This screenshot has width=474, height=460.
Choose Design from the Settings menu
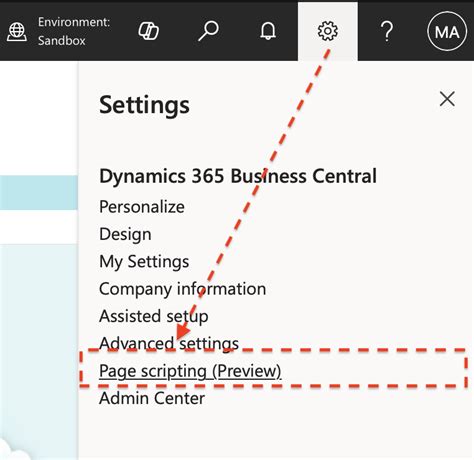125,234
